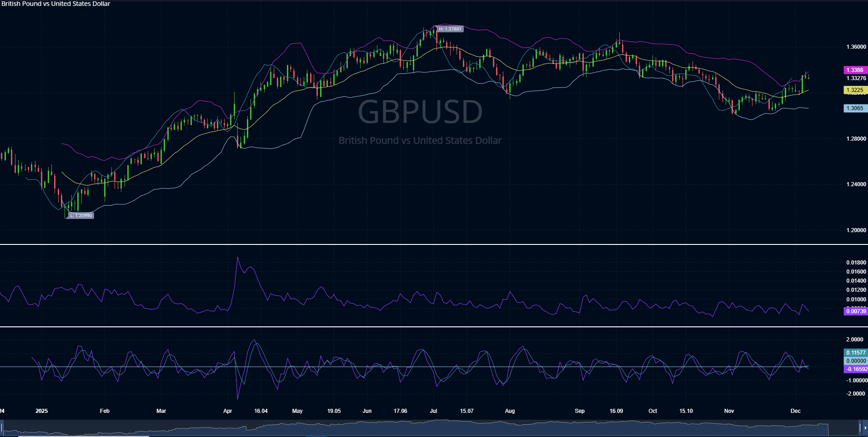Select the magenta 1.3386 upper Bollinger band price label

[x=855, y=70]
